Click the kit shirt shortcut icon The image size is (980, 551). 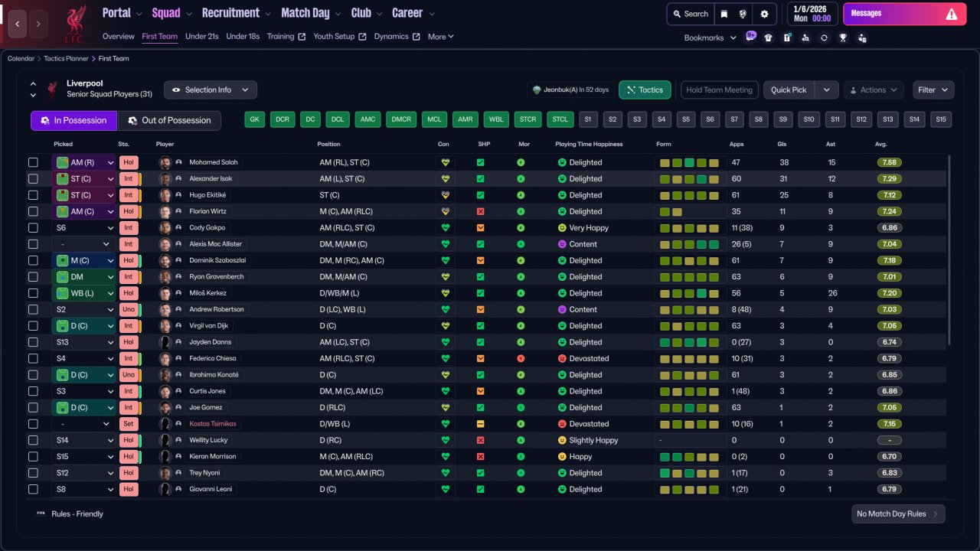768,37
